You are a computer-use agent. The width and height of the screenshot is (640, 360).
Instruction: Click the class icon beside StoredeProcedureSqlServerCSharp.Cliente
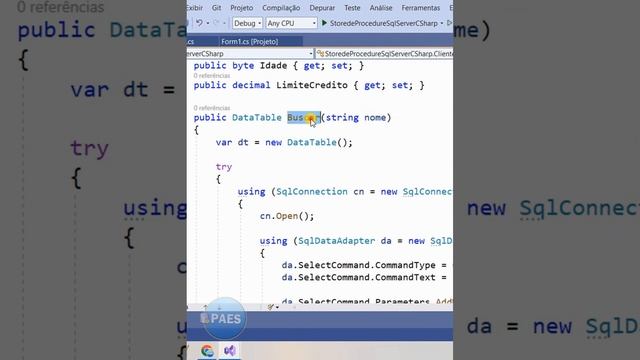click(x=320, y=53)
